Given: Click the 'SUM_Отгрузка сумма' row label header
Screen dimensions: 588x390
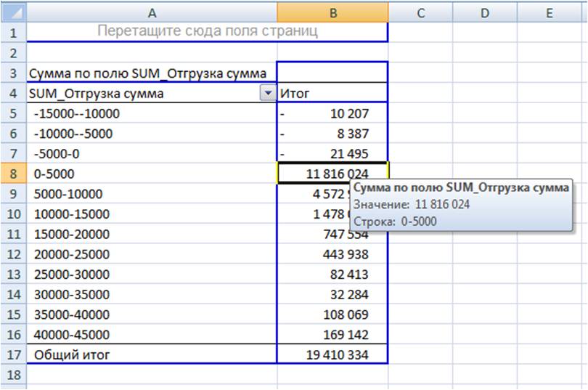Looking at the screenshot, I should coord(144,93).
